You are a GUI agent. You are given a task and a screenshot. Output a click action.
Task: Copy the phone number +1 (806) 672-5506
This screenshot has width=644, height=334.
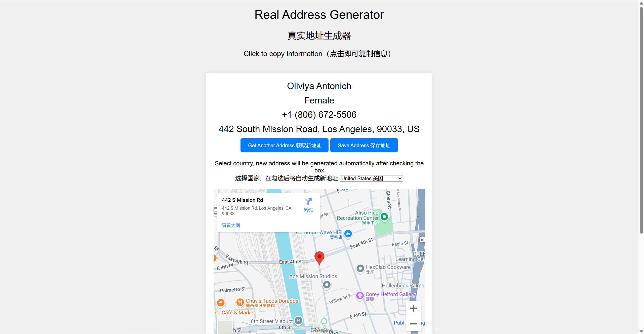[x=319, y=115]
